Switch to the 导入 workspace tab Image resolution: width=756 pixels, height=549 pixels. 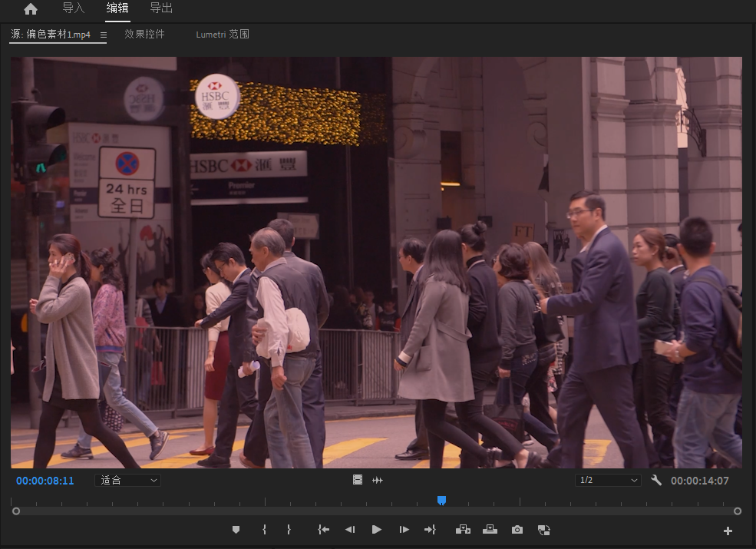click(73, 8)
